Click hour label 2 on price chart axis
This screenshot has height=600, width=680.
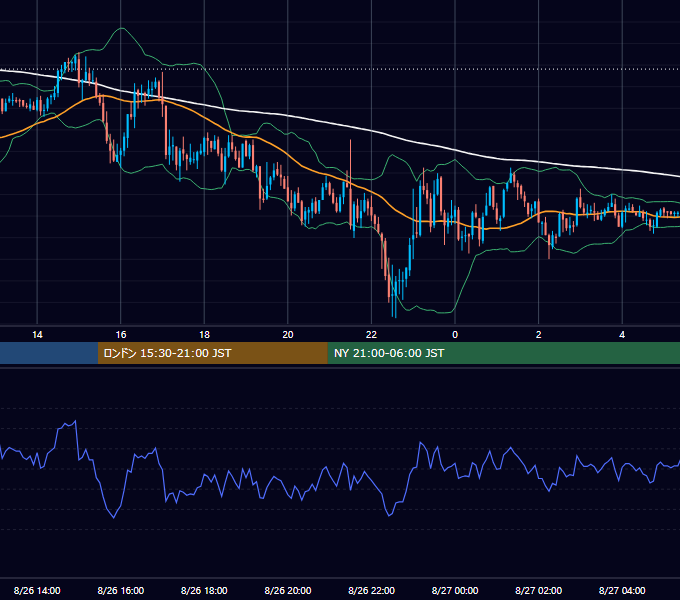pyautogui.click(x=539, y=335)
